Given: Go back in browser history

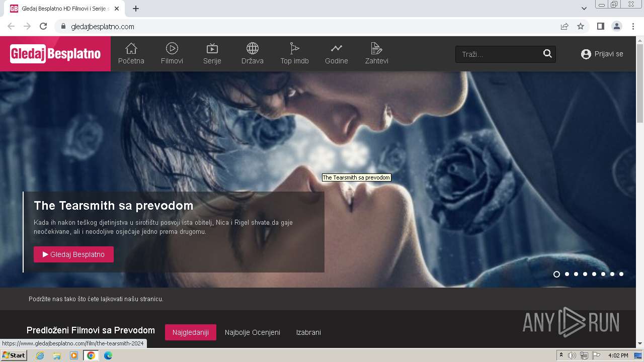Looking at the screenshot, I should [11, 26].
